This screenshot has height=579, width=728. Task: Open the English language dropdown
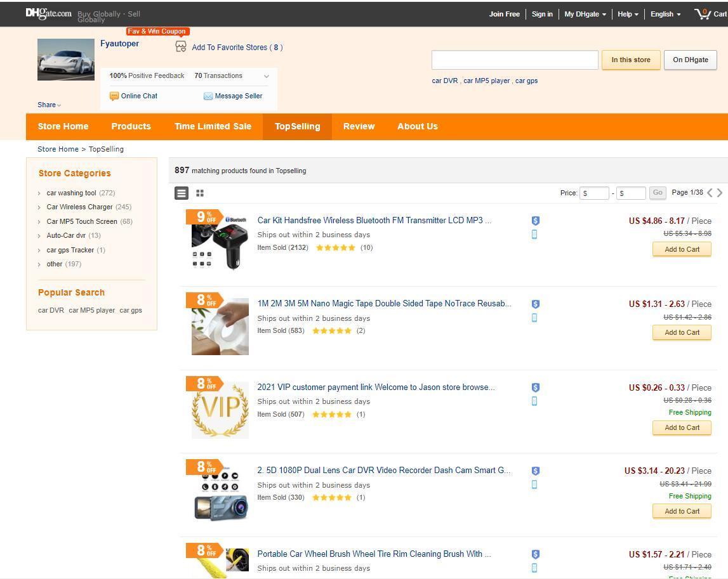(x=665, y=14)
